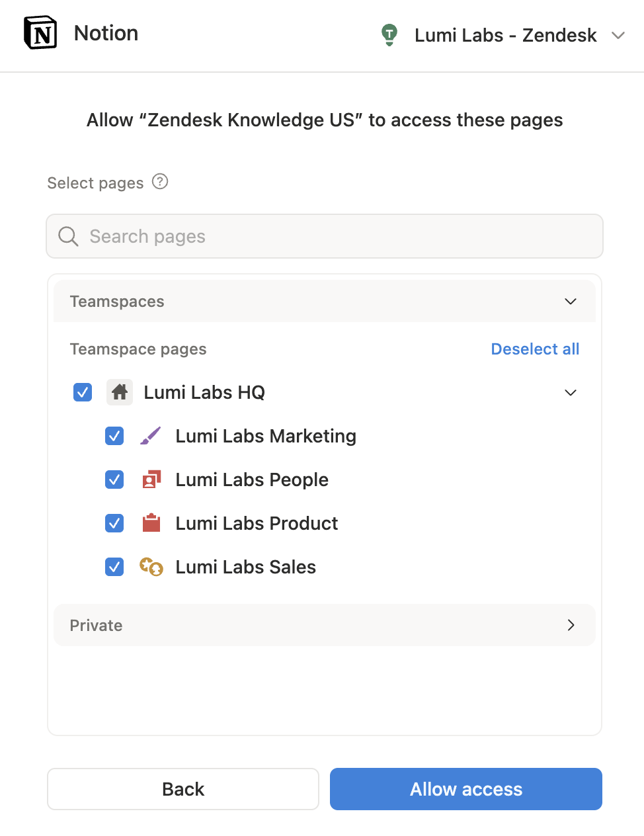Uncheck the Lumi Labs Marketing checkbox
This screenshot has height=836, width=644.
pyautogui.click(x=114, y=436)
